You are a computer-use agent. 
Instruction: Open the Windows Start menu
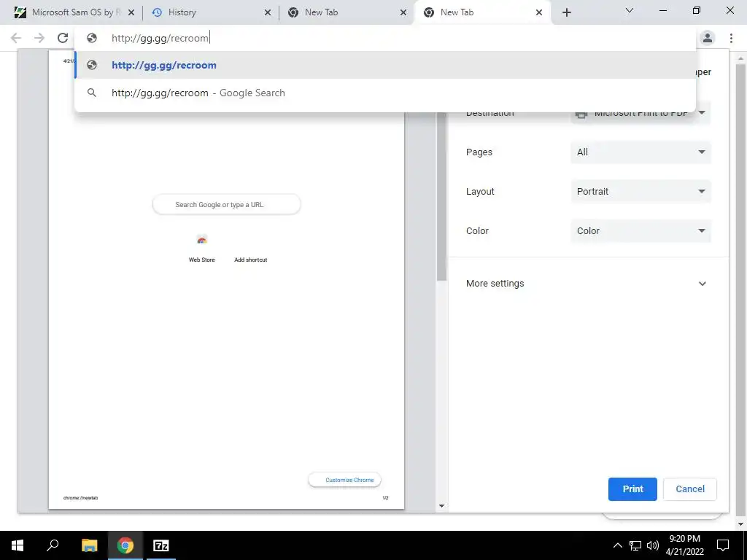click(18, 545)
